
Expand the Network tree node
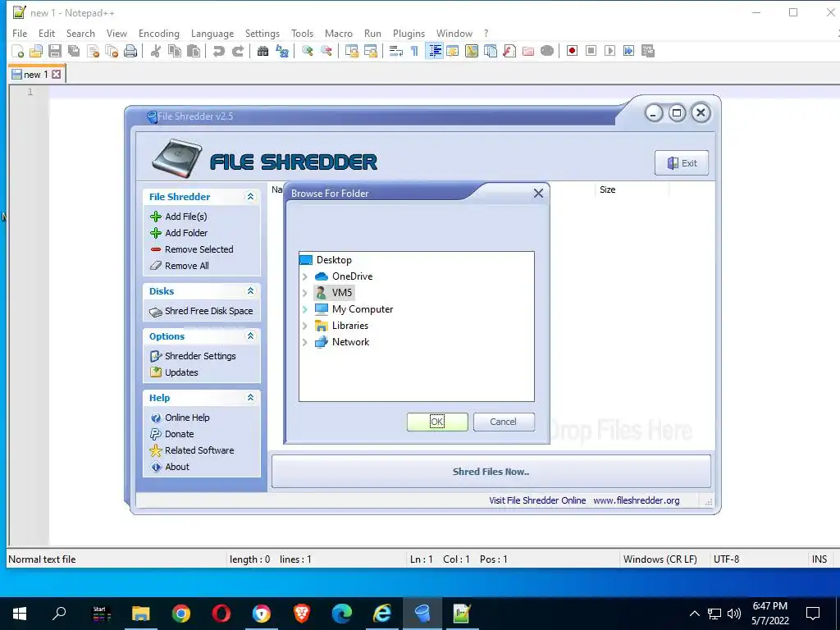coord(305,342)
